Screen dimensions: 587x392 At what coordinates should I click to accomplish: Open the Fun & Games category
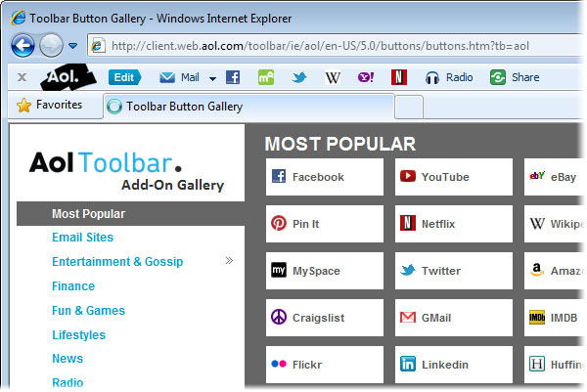tap(88, 311)
